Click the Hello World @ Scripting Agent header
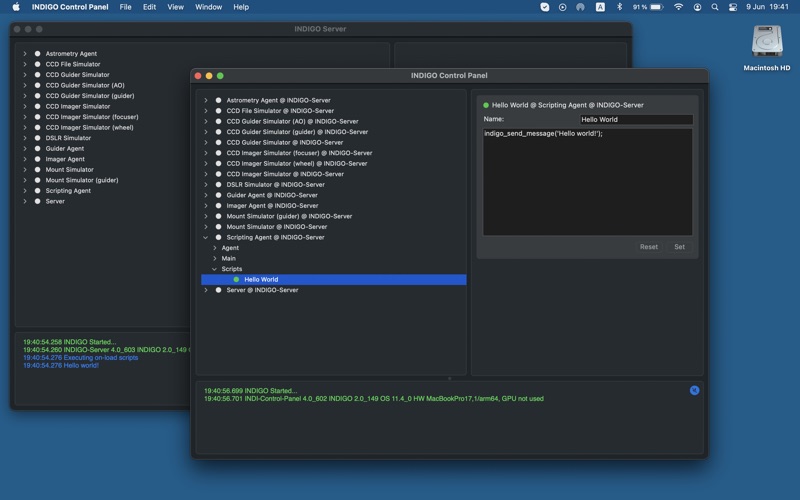Viewport: 800px width, 500px height. [x=567, y=105]
